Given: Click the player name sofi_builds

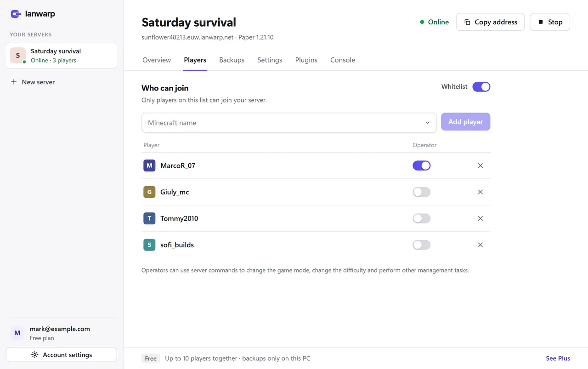Looking at the screenshot, I should [177, 245].
